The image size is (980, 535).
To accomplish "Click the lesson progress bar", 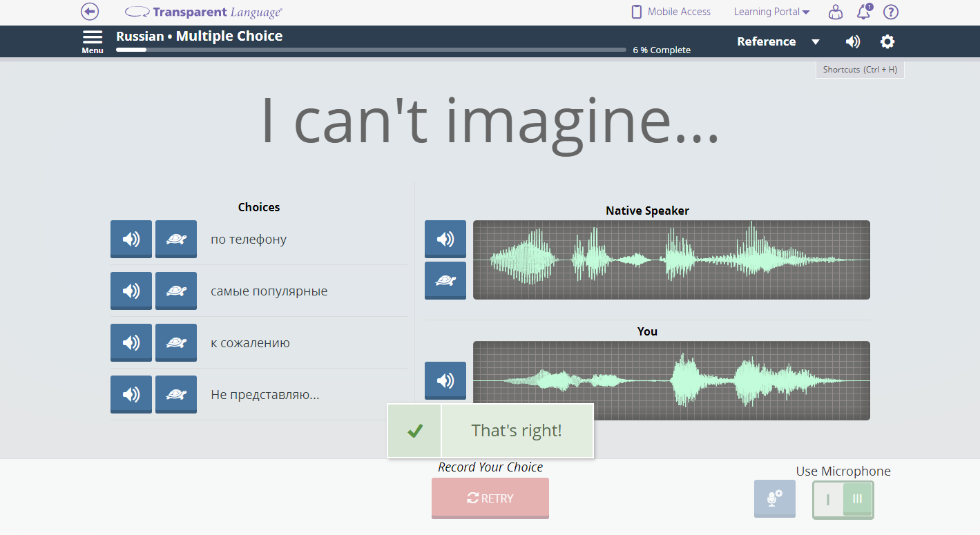I will [372, 50].
